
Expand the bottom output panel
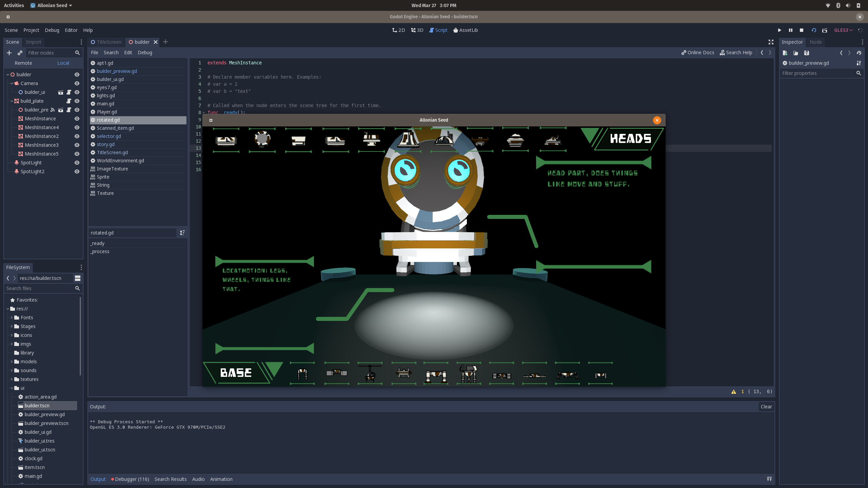tap(769, 479)
